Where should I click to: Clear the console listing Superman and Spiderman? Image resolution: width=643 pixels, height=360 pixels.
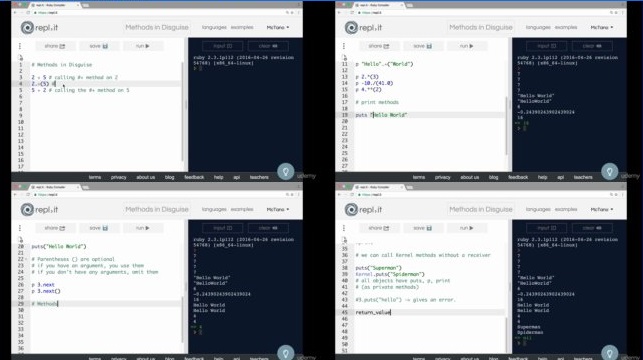coord(592,228)
